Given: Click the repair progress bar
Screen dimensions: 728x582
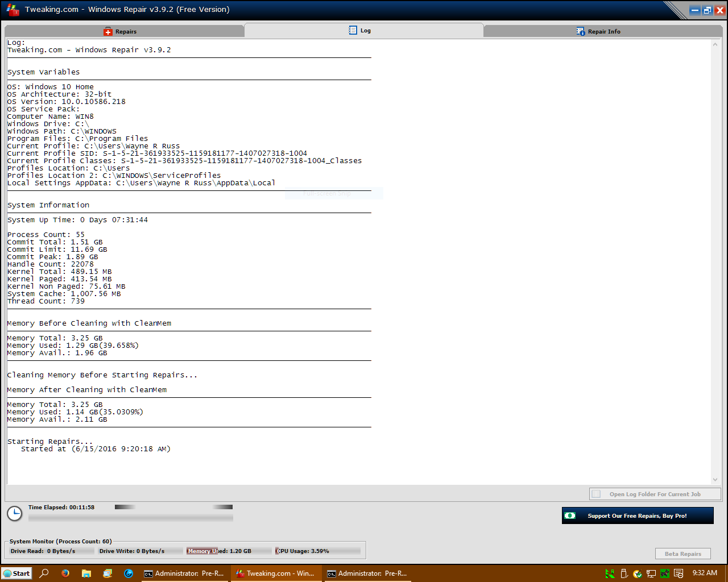Looking at the screenshot, I should [130, 518].
